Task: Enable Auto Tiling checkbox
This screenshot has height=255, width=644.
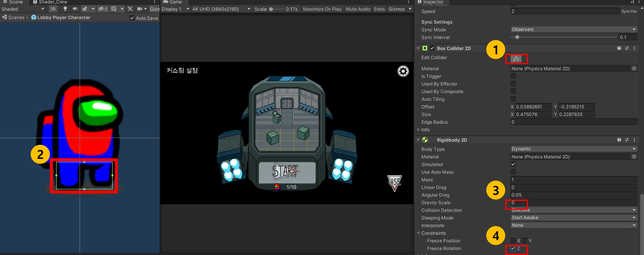Action: (513, 99)
